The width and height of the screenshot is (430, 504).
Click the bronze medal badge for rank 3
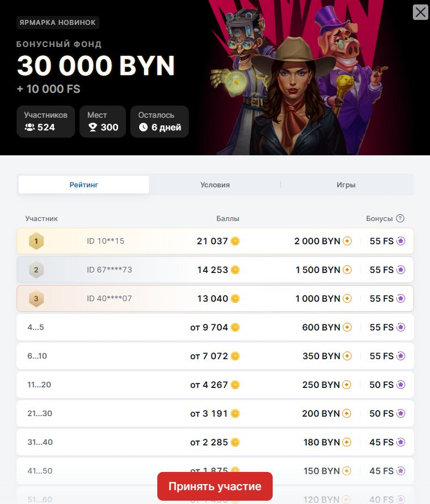[36, 298]
